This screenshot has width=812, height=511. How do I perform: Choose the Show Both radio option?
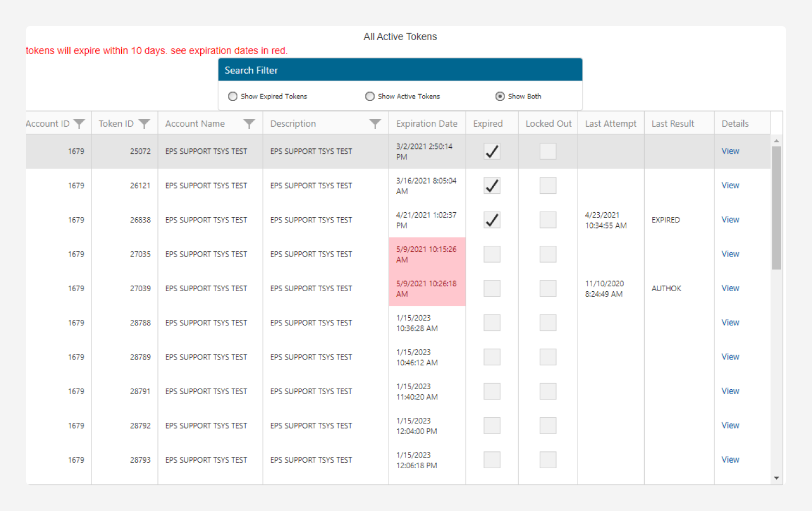point(500,96)
